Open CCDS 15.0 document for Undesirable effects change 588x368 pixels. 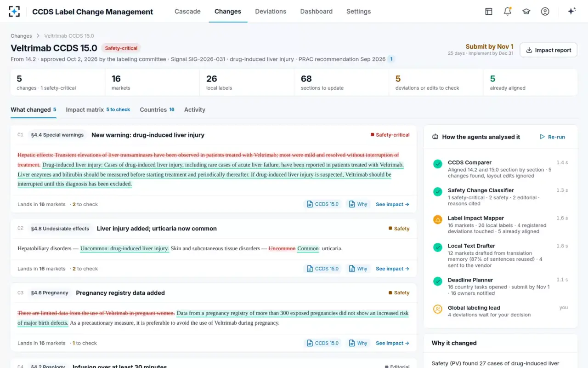coord(323,269)
